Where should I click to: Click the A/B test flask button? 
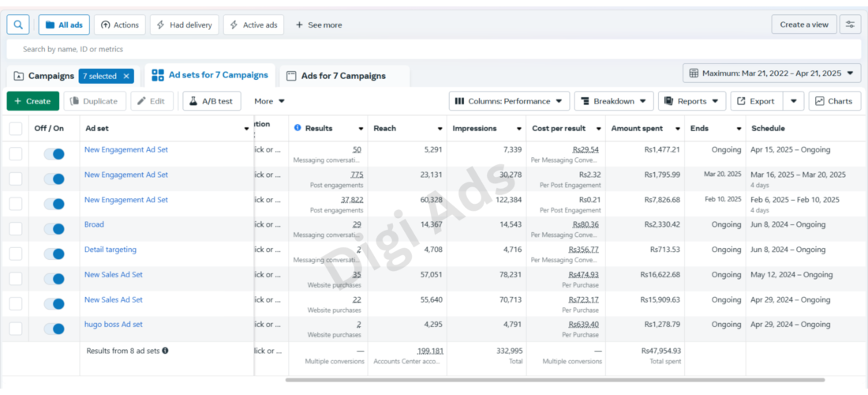tap(211, 101)
